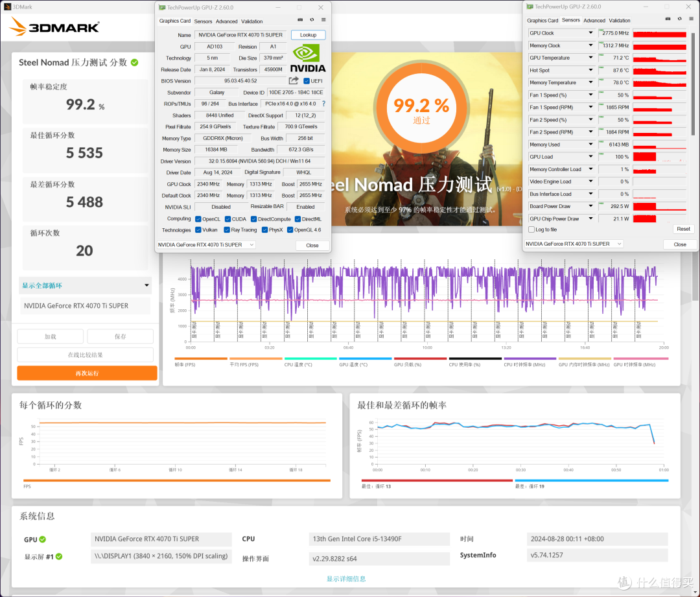Click the BIOS share/export icon next to BIOS Version
Screen dimensions: 700x597
[x=294, y=81]
